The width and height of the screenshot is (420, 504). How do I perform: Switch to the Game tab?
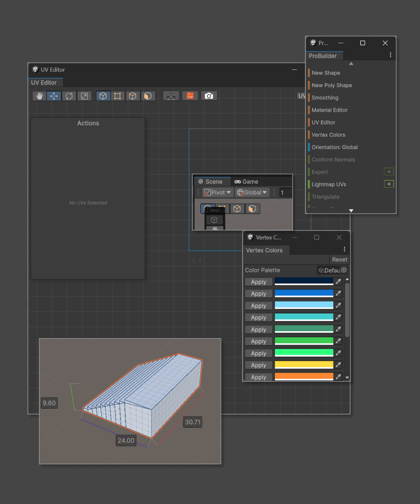(246, 182)
